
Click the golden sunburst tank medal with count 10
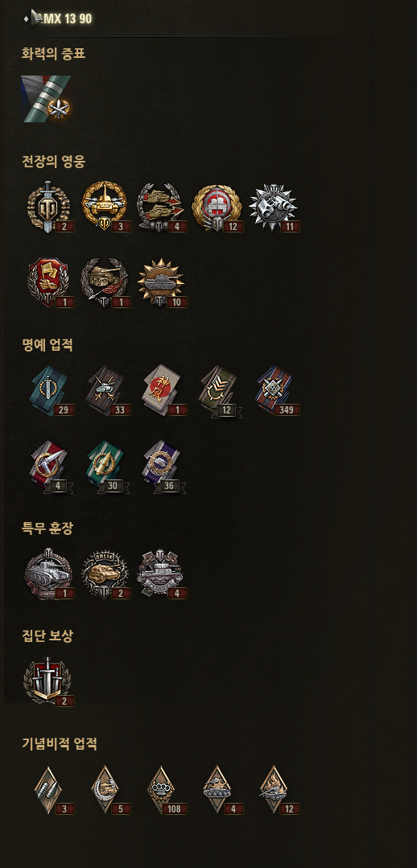pos(160,282)
